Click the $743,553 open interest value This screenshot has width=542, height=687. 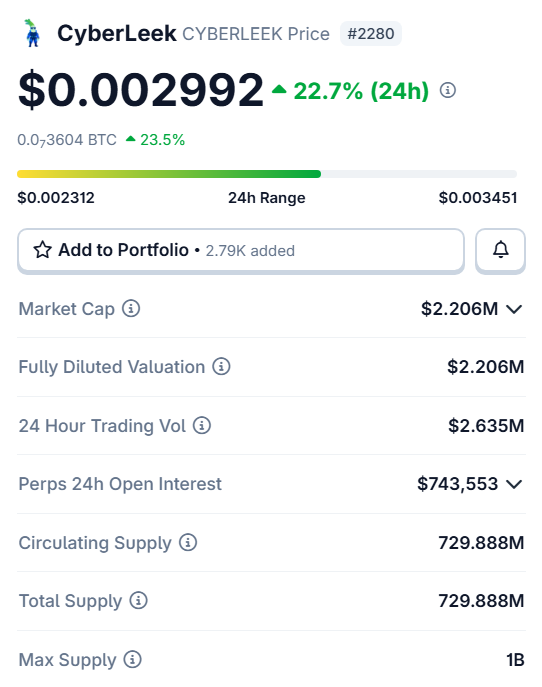[x=457, y=484]
